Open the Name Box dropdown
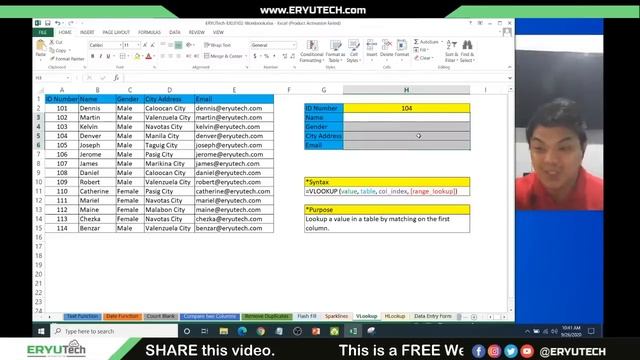This screenshot has width=640, height=360. [x=68, y=78]
